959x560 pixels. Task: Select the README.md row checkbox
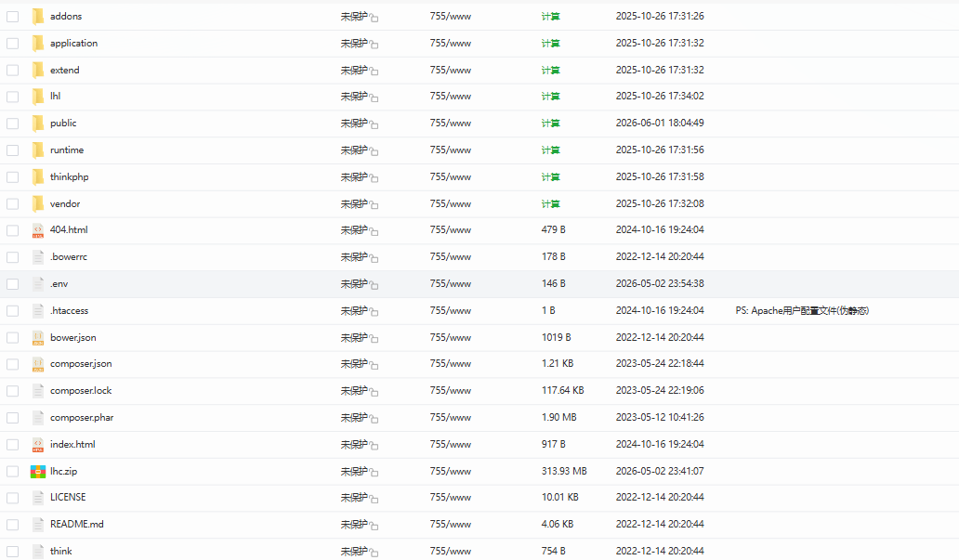click(x=13, y=525)
